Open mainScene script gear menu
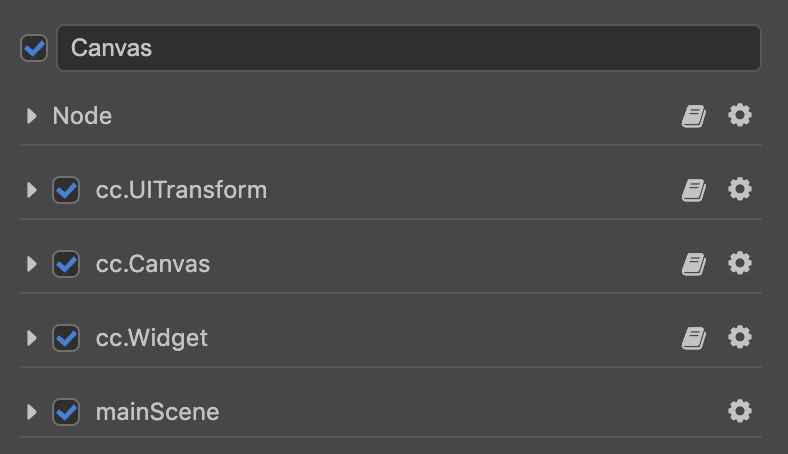788x454 pixels. (740, 411)
